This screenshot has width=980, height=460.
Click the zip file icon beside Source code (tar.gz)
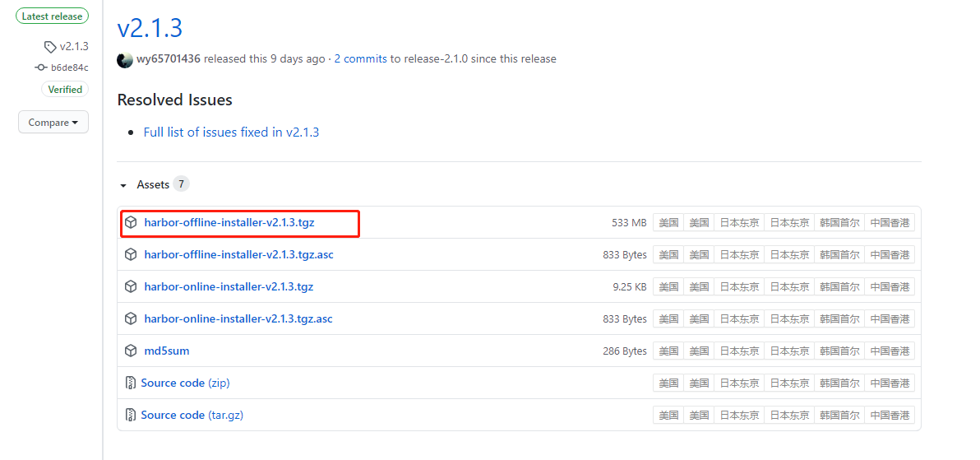tap(131, 414)
